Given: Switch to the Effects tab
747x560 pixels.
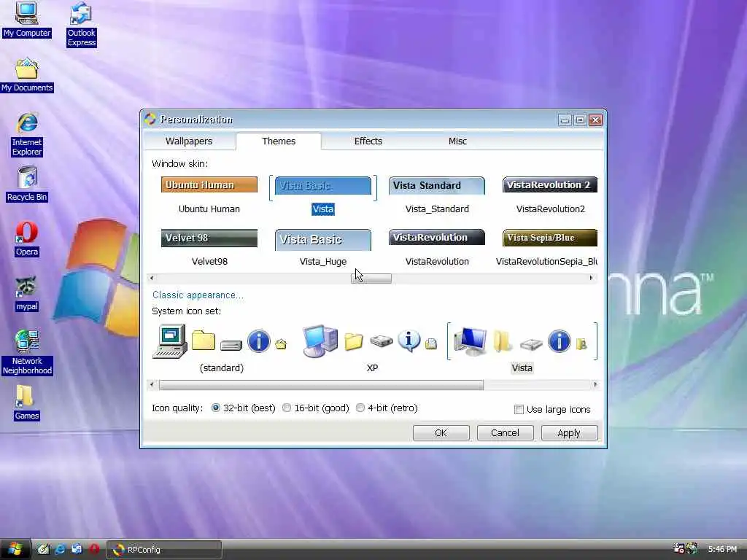Looking at the screenshot, I should coord(368,141).
